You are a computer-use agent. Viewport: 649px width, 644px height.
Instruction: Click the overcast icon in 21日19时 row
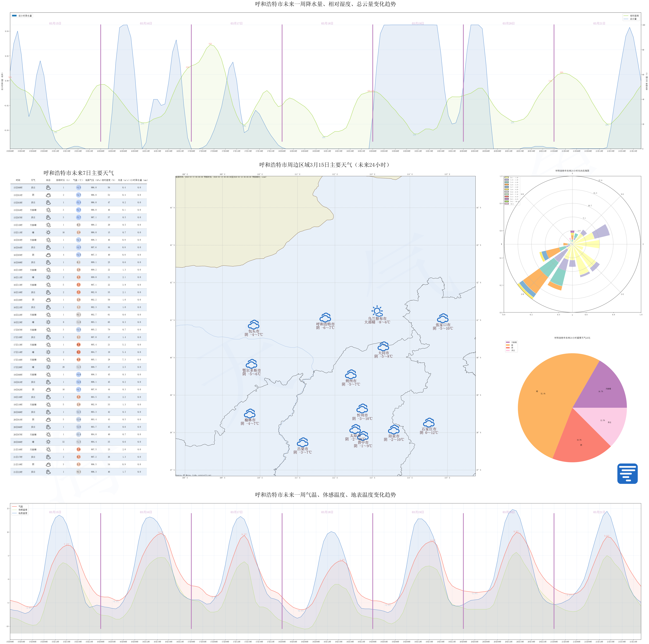click(48, 465)
